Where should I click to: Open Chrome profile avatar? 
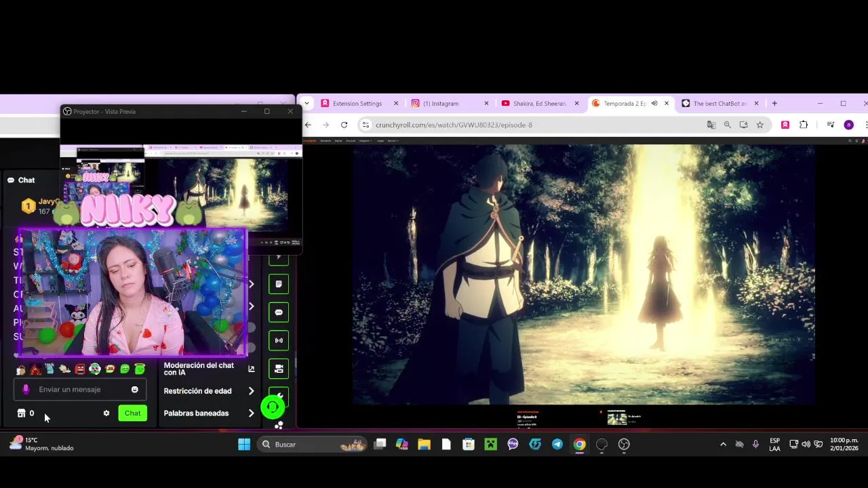(848, 125)
